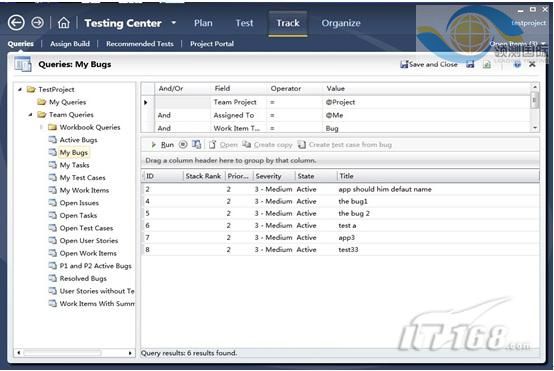Click the column options icon after stop
The height and width of the screenshot is (371, 554).
tap(196, 144)
